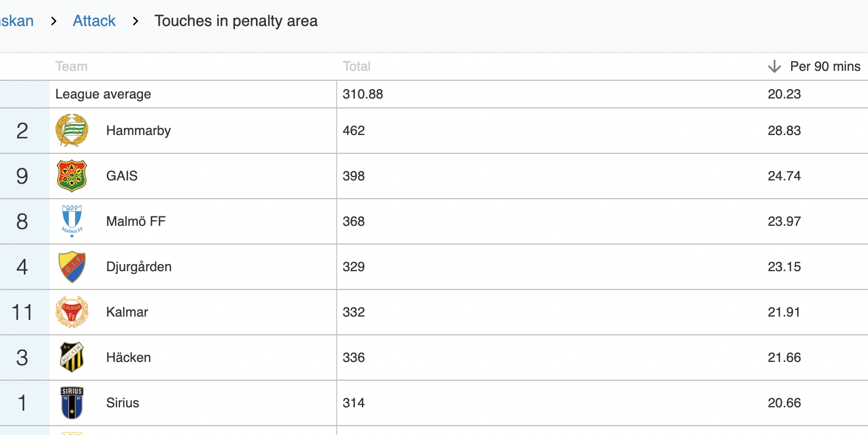
Task: Sort table by Total column
Action: tap(357, 66)
